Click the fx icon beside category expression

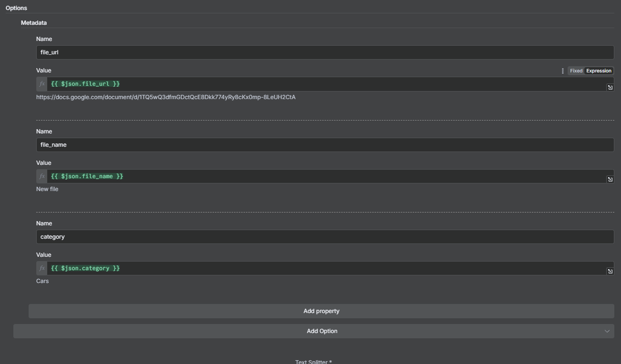point(42,268)
